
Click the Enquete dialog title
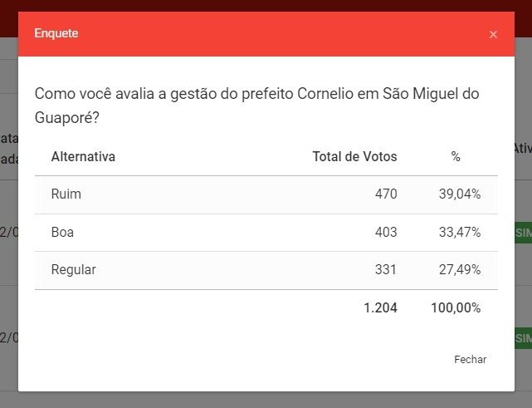point(56,34)
